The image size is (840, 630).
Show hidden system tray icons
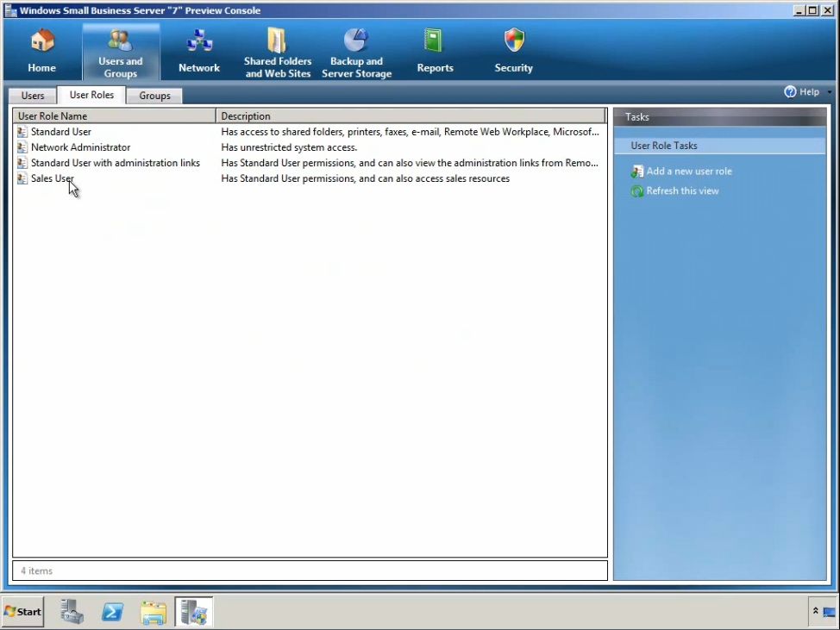click(x=815, y=611)
